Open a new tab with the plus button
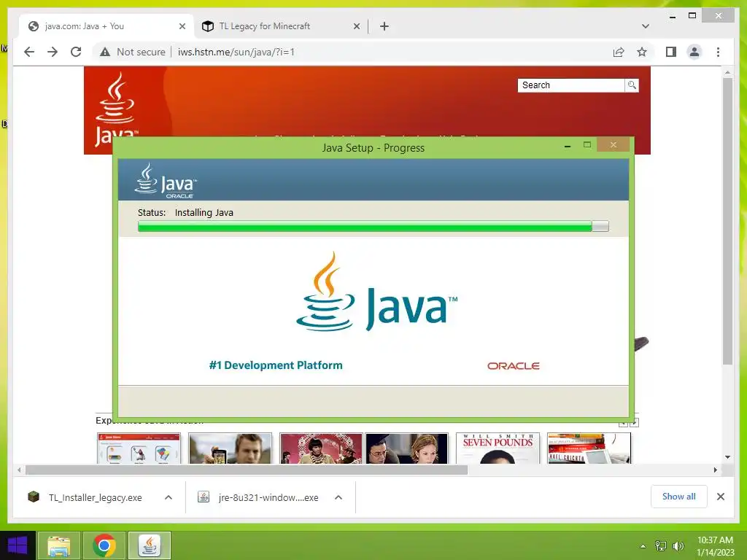Image resolution: width=747 pixels, height=560 pixels. pos(384,26)
